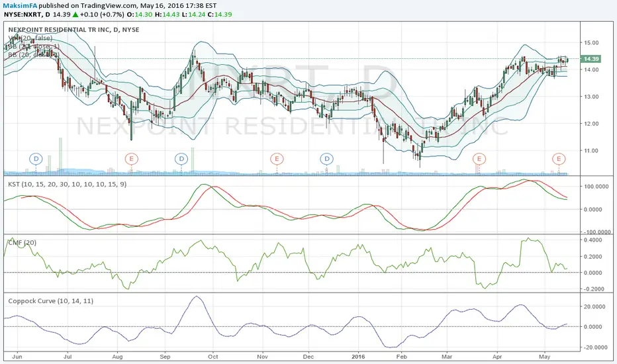Image resolution: width=617 pixels, height=364 pixels.
Task: Click the dividend D marker in September
Action: (x=181, y=159)
